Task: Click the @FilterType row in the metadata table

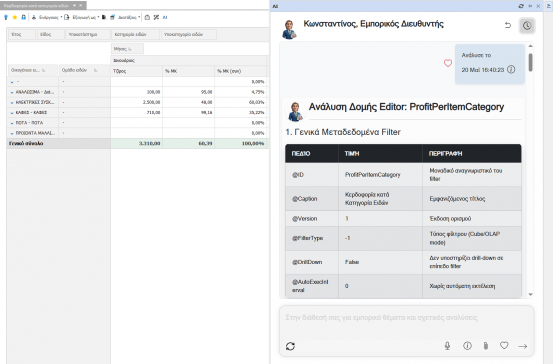Action: point(403,238)
